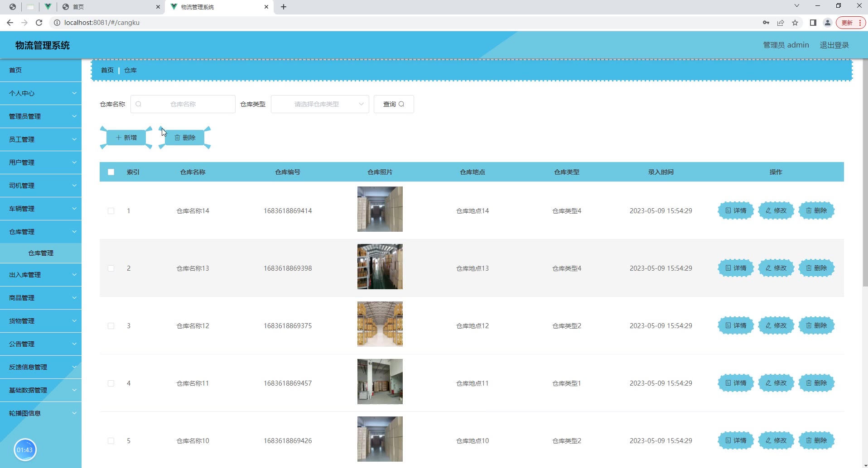
Task: Click the browser profile avatar icon
Action: tap(827, 23)
